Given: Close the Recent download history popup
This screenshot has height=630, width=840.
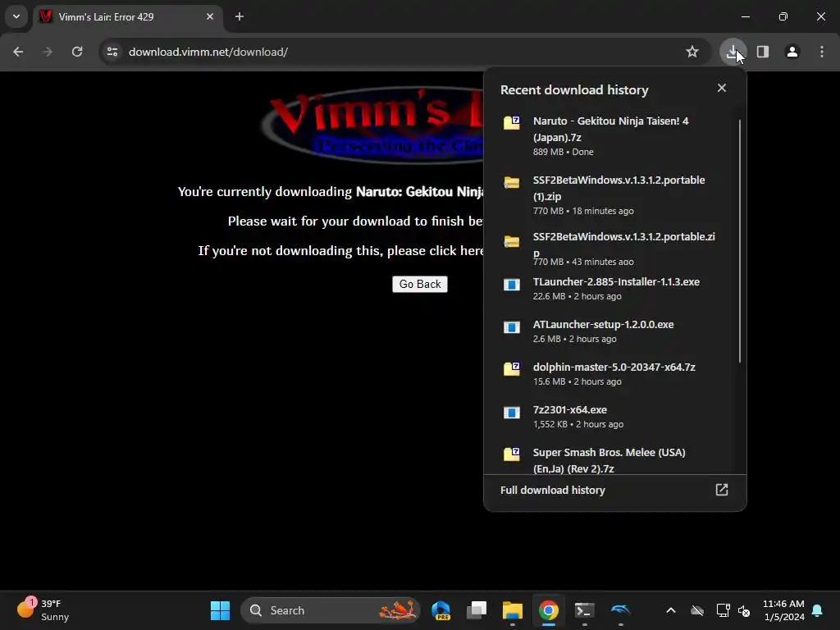Looking at the screenshot, I should pos(722,88).
